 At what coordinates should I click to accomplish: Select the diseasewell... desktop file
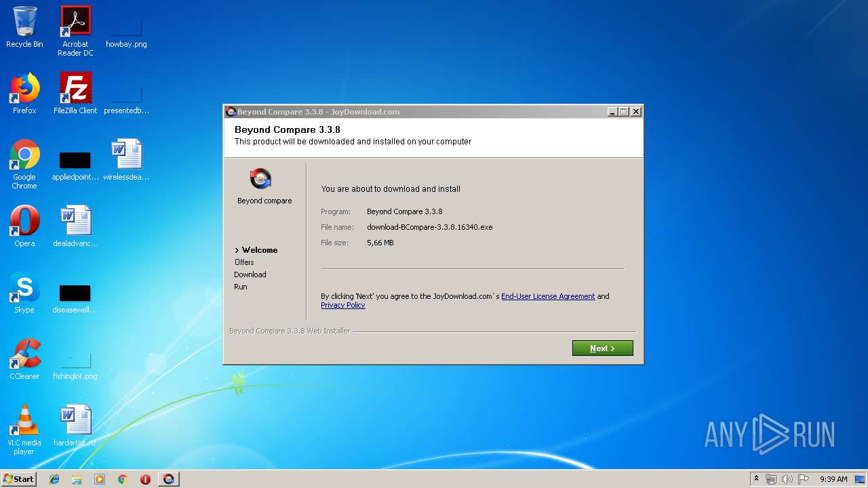coord(75,299)
